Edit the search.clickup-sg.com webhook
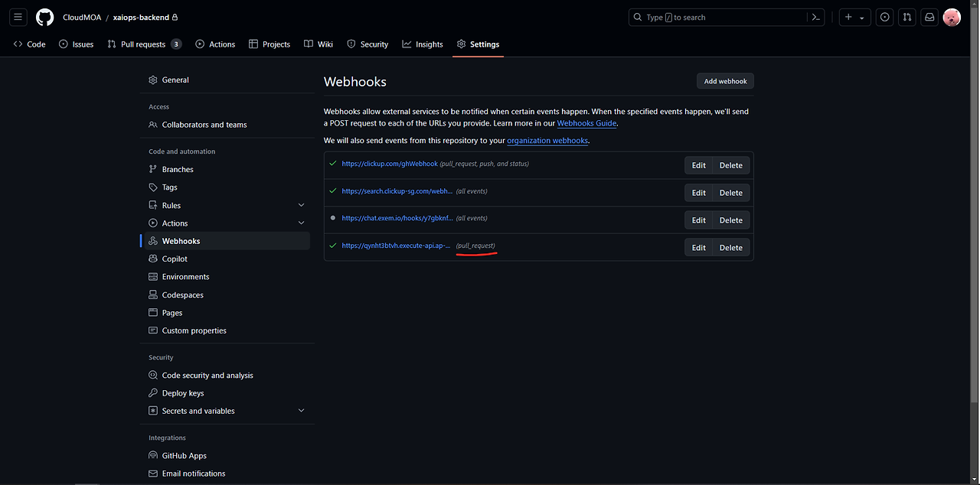 pos(699,193)
